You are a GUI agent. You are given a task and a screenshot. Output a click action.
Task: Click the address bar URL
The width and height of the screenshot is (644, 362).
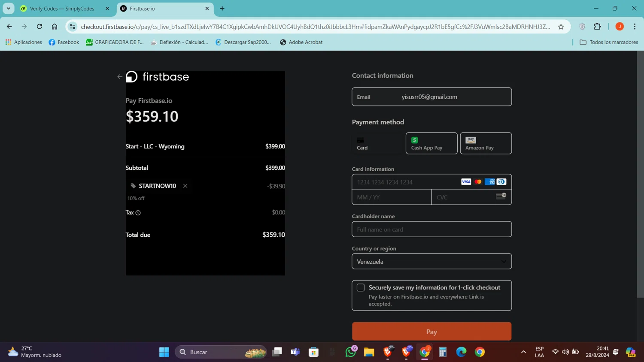[316, 27]
